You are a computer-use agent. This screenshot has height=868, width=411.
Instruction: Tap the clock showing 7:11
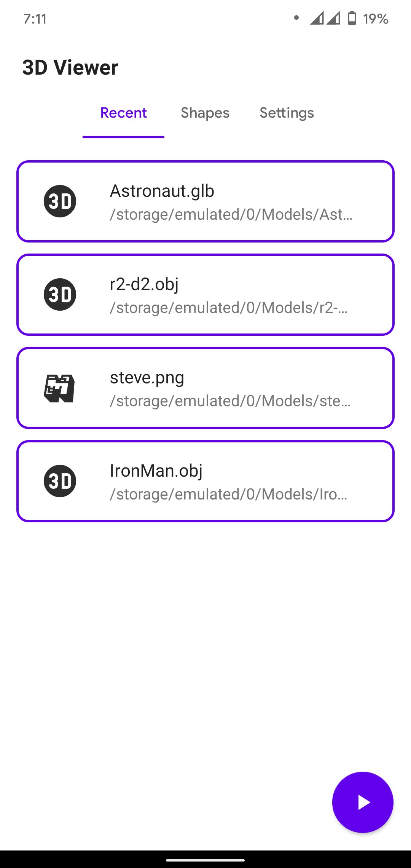tap(35, 19)
